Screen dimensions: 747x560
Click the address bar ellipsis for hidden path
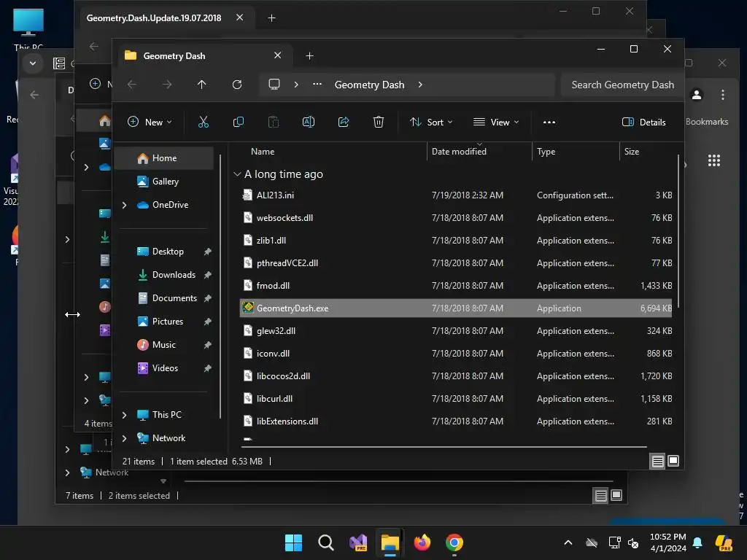(317, 85)
